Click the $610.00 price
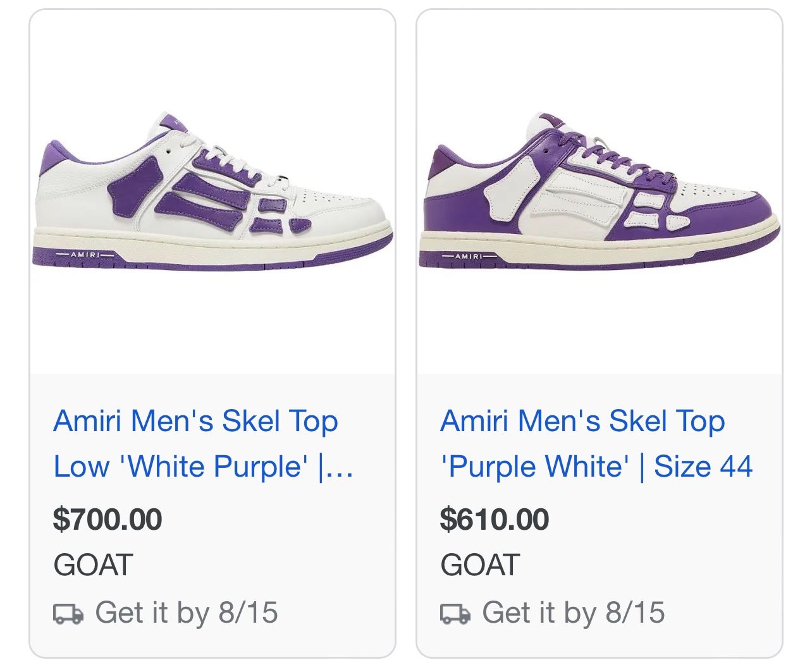Image resolution: width=812 pixels, height=660 pixels. click(x=495, y=519)
